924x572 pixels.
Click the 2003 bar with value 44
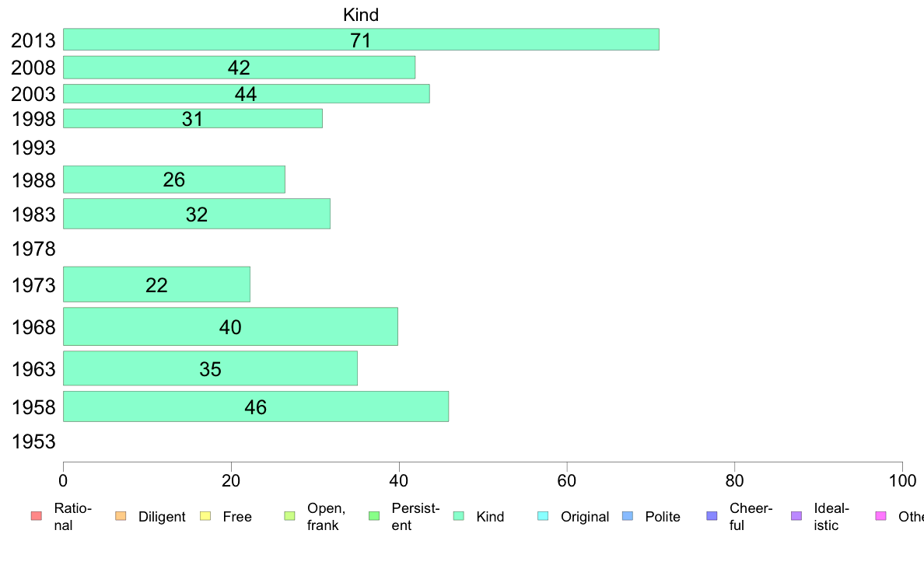(247, 94)
